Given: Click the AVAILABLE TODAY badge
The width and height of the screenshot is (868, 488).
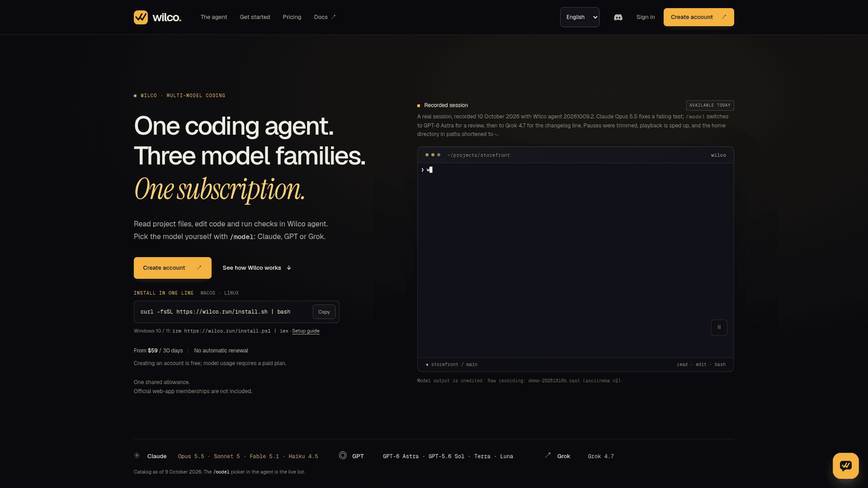Looking at the screenshot, I should point(710,105).
